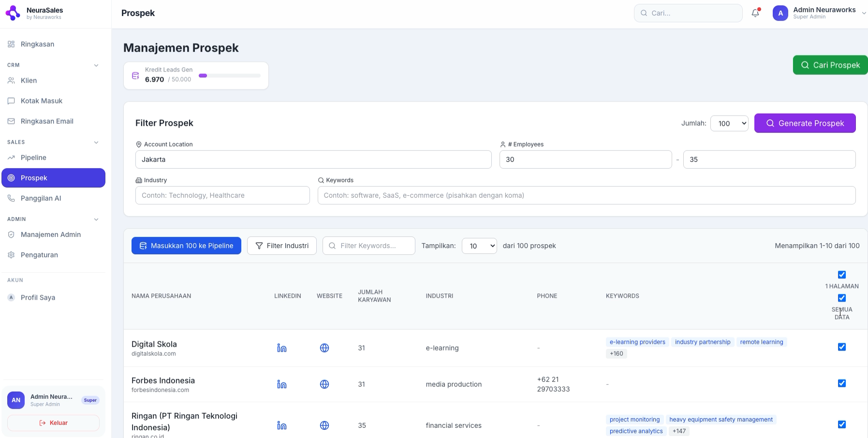Go to Ringkasan in sidebar
868x438 pixels.
coord(53,44)
